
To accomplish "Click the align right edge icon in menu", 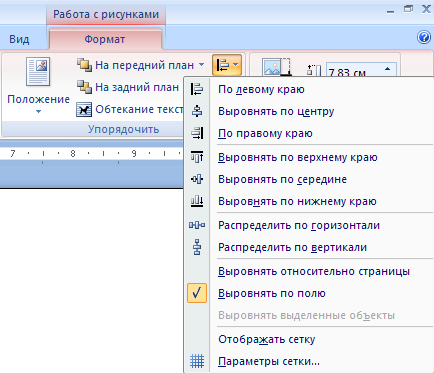I will click(197, 133).
